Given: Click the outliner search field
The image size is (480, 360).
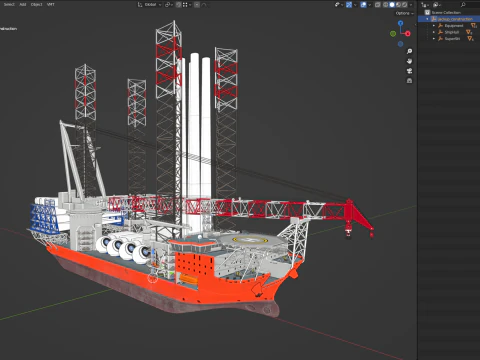Looking at the screenshot, I should click(470, 5).
